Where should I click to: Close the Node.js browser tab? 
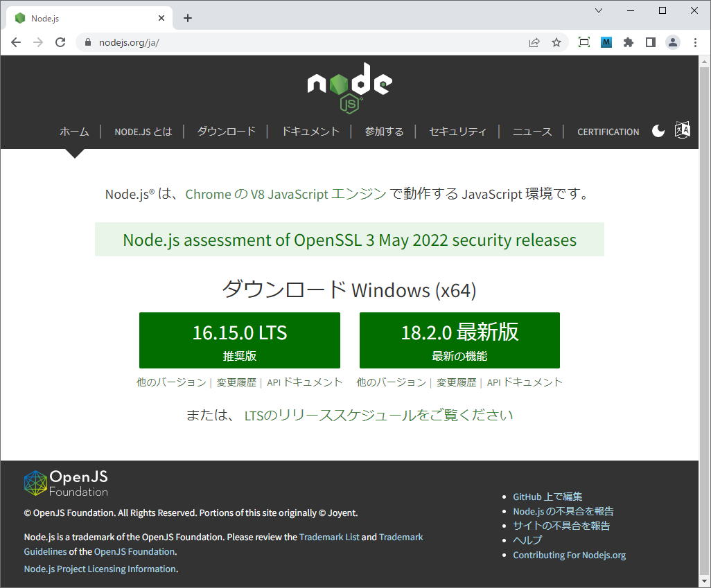[x=161, y=18]
